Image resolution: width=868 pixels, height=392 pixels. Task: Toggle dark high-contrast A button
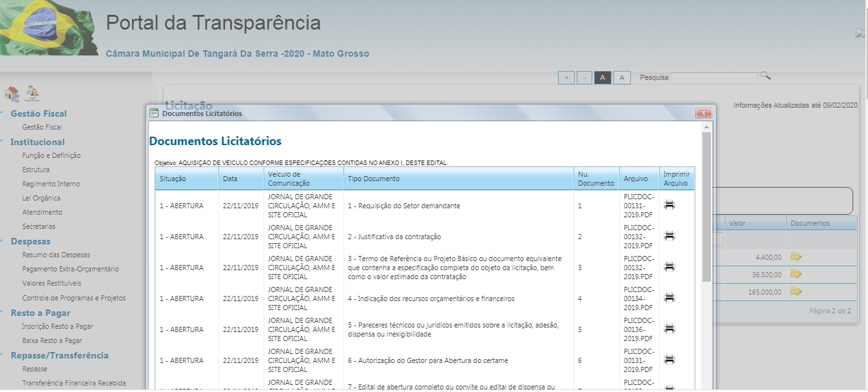(x=603, y=78)
